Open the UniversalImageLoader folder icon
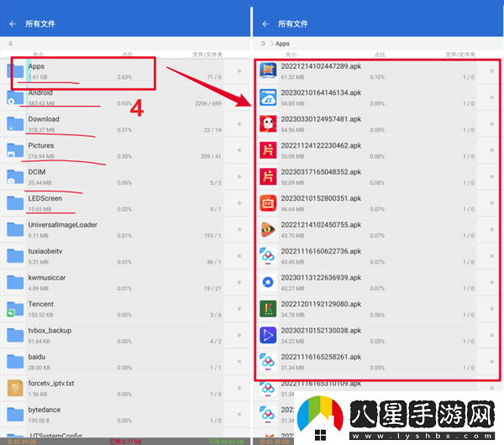 15,229
